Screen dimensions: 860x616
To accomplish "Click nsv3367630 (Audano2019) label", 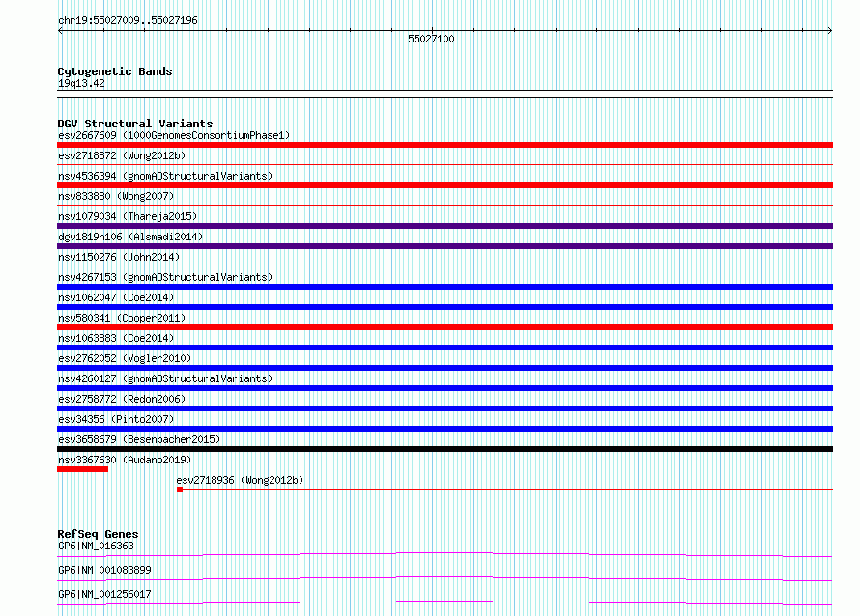I will 125,460.
